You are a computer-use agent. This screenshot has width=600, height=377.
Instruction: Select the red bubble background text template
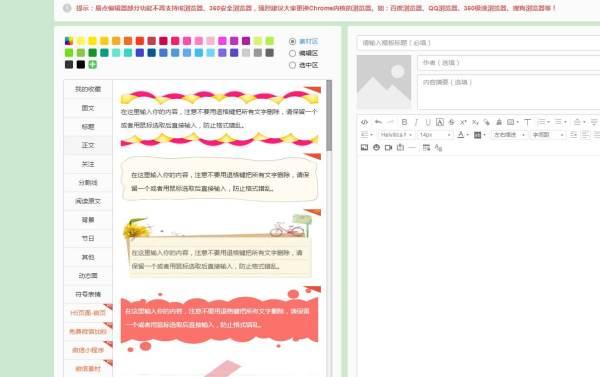[x=219, y=319]
